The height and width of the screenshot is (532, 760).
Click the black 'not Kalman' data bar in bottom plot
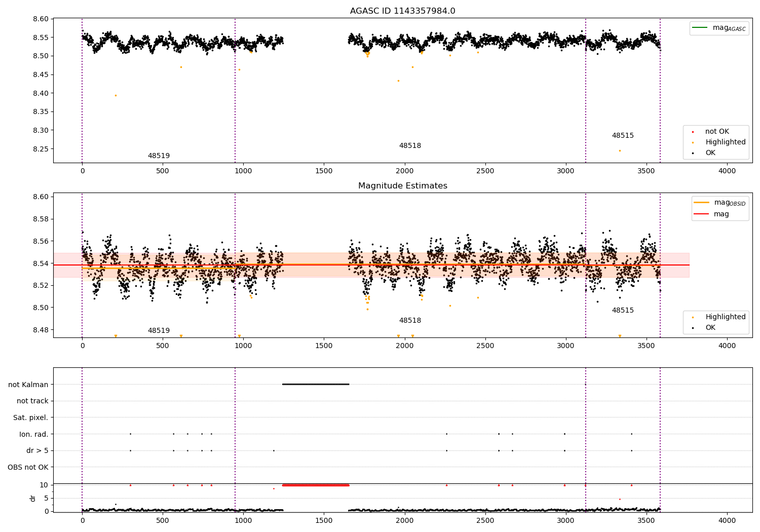[316, 384]
